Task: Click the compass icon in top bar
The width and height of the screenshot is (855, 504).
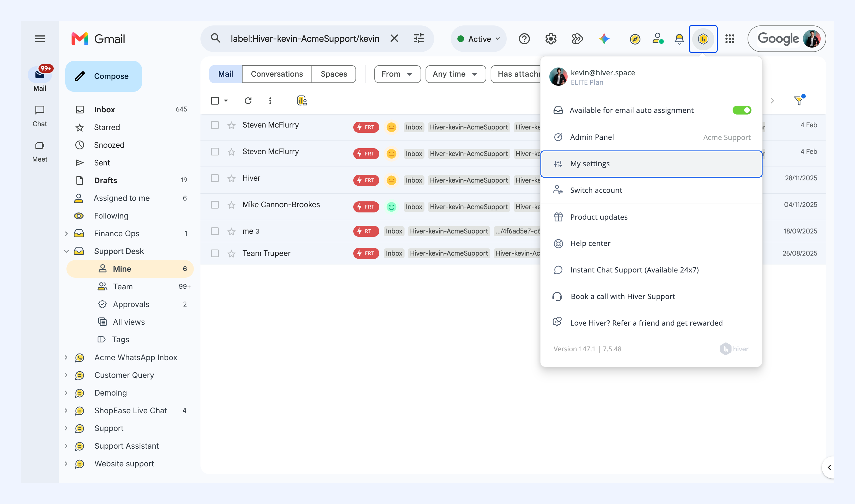Action: (x=635, y=39)
